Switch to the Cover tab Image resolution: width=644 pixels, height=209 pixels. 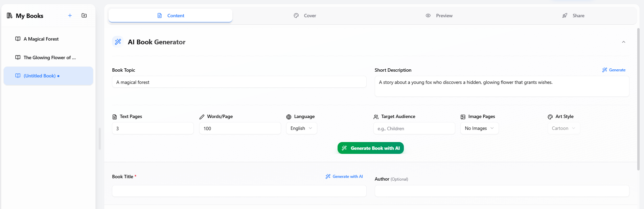pos(305,16)
